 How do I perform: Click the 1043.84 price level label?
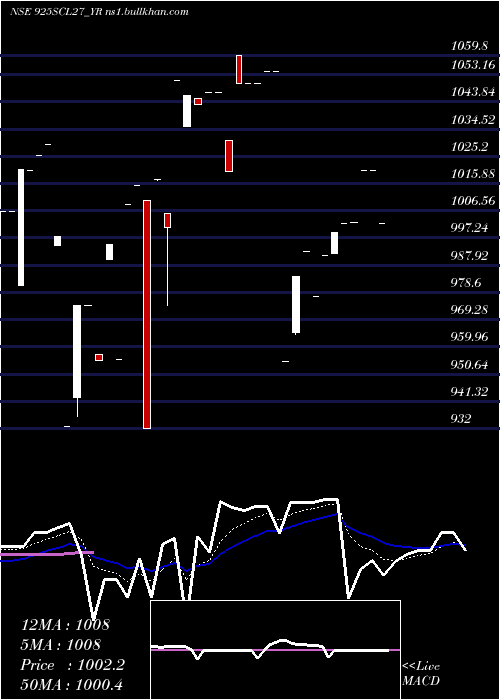click(473, 92)
